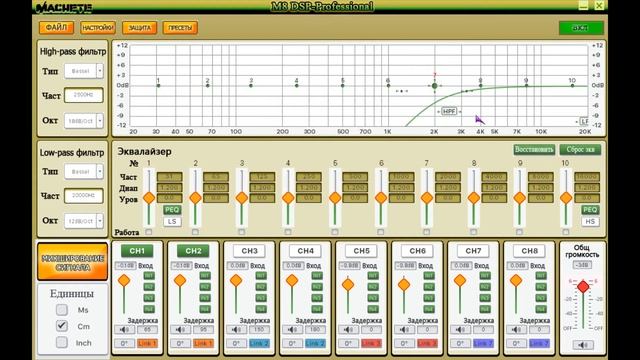The image size is (640, 360).
Task: Invert phase 0° button in CH8 strip
Action: pos(516,343)
